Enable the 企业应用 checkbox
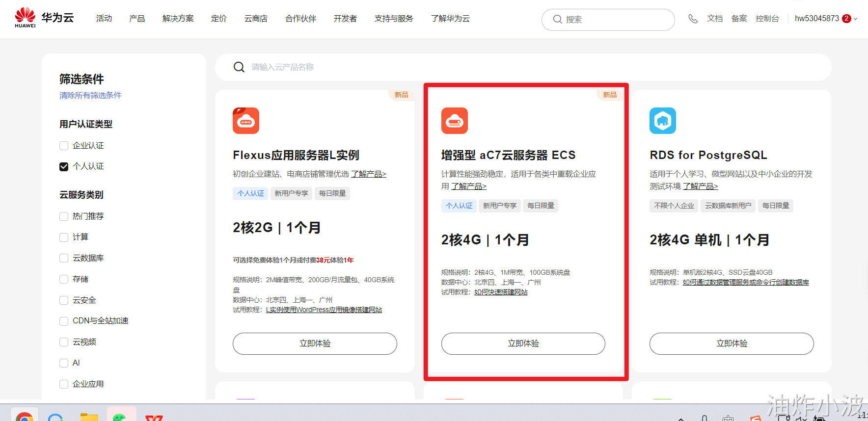Screen dimensions: 868x421 pyautogui.click(x=64, y=384)
